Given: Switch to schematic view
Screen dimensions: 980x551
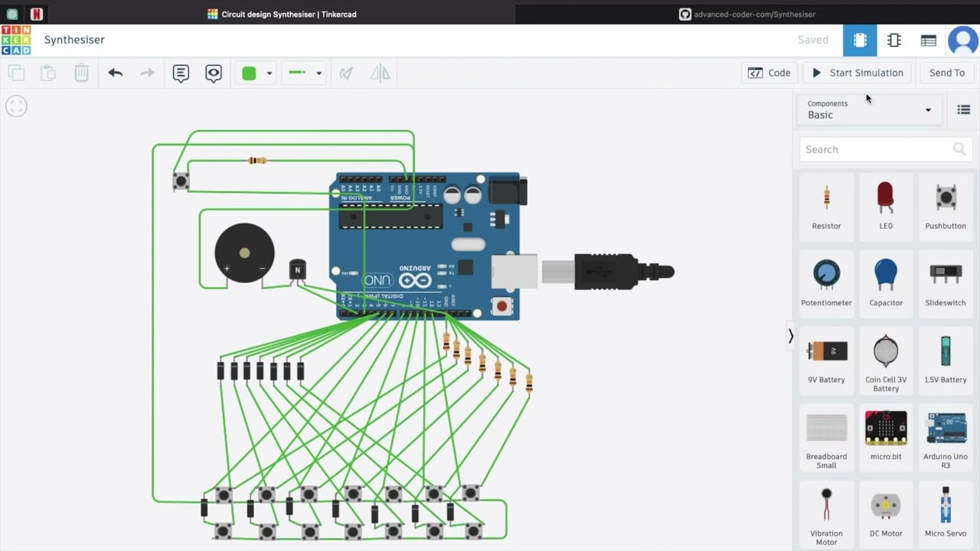Looking at the screenshot, I should click(x=894, y=40).
